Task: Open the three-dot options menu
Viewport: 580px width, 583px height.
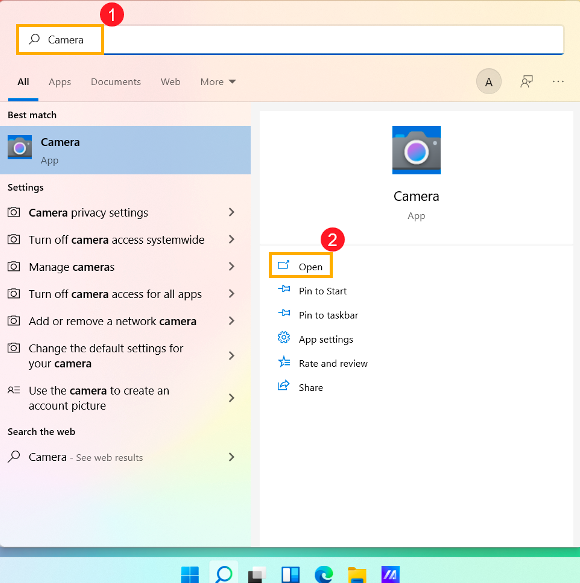Action: tap(558, 81)
